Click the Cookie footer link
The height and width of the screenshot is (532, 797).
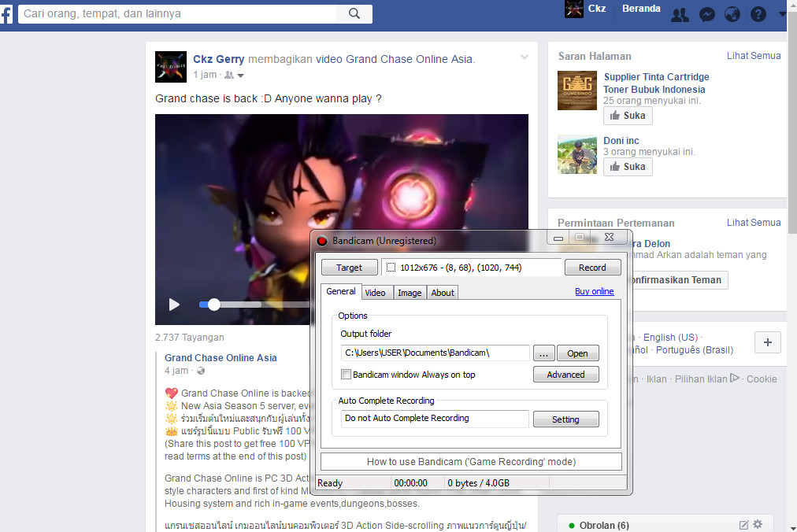point(762,379)
